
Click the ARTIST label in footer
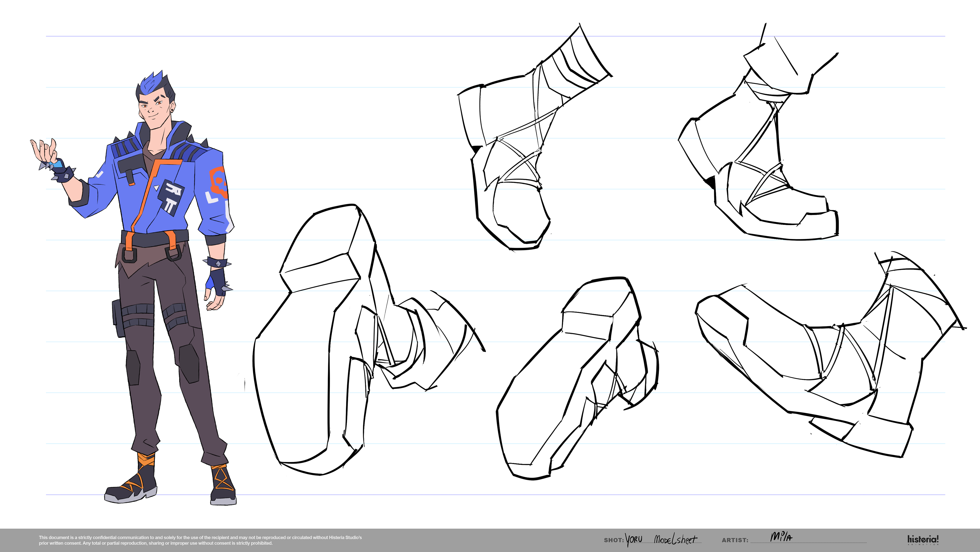point(735,540)
